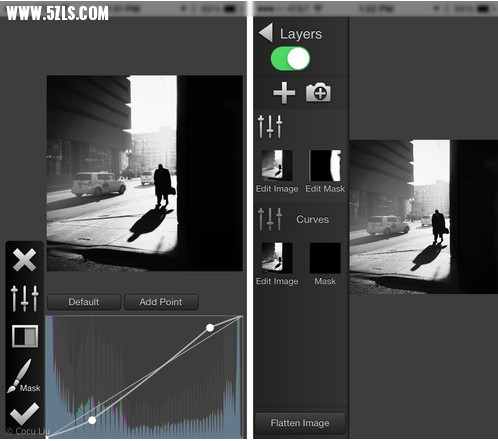
Task: Open the Edit Mask thumbnail
Action: (325, 165)
